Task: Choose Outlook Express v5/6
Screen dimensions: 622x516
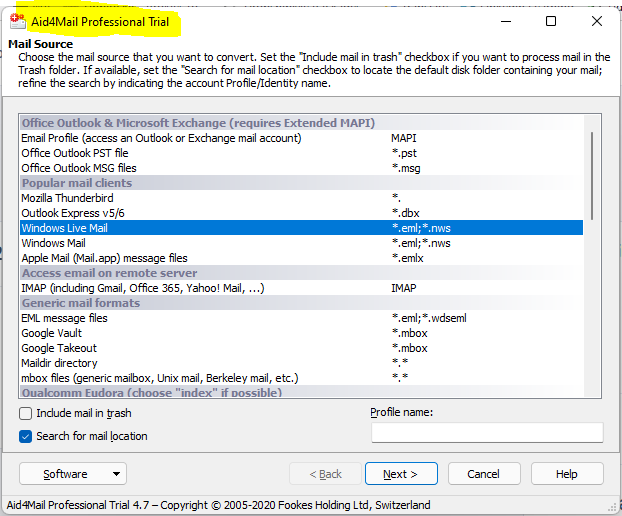Action: coord(301,213)
